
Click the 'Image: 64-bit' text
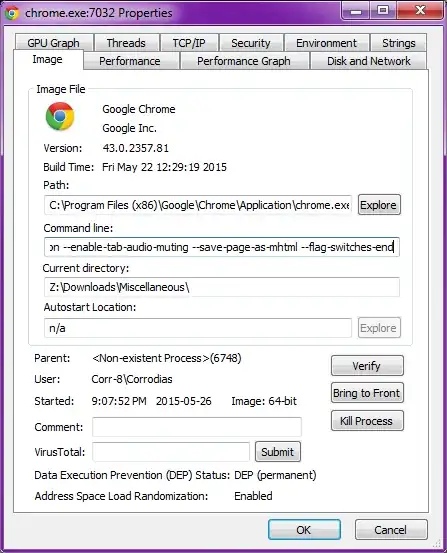pos(264,401)
